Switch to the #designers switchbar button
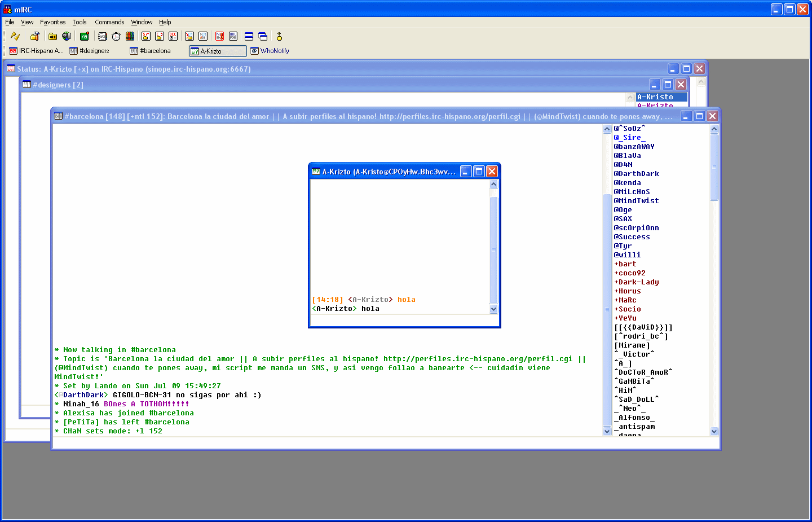Screen dimensions: 812x522 point(90,51)
